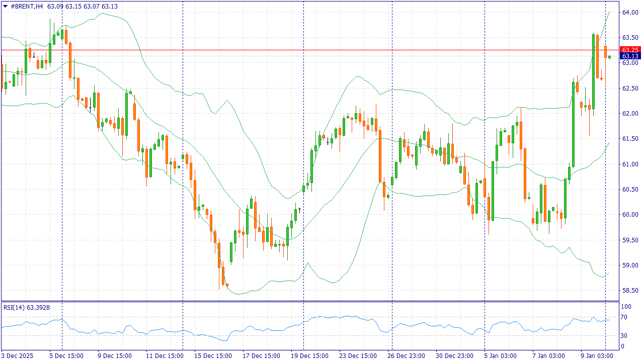Click the red 63.25 price level tag
This screenshot has width=644, height=362.
coord(630,50)
